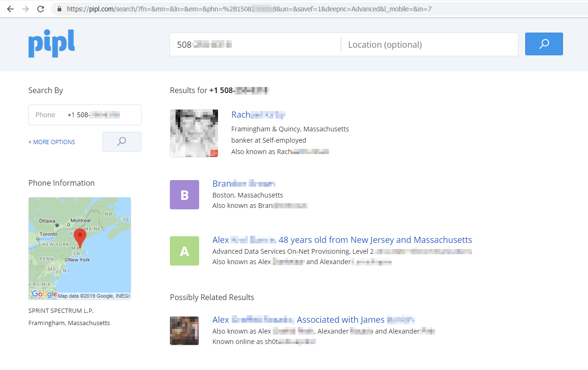Expand the + MORE OPTIONS link
The height and width of the screenshot is (370, 588).
coord(51,142)
